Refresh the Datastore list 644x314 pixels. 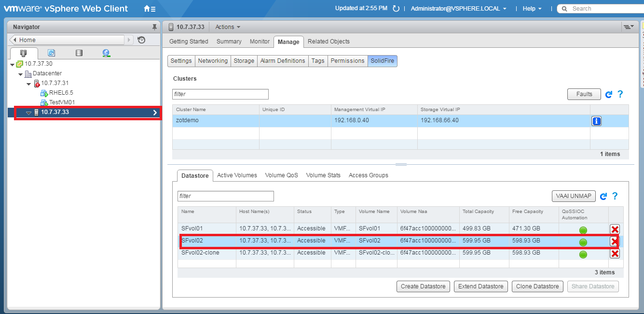pos(603,196)
